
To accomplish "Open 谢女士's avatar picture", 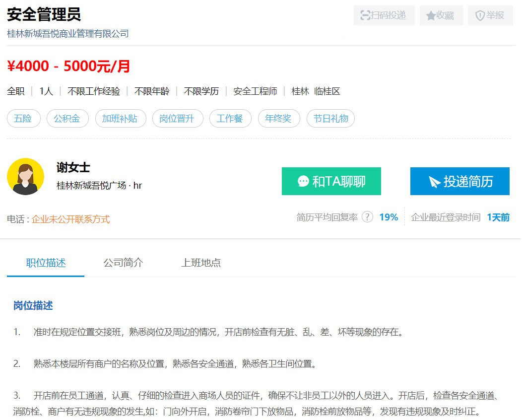I will (x=26, y=177).
